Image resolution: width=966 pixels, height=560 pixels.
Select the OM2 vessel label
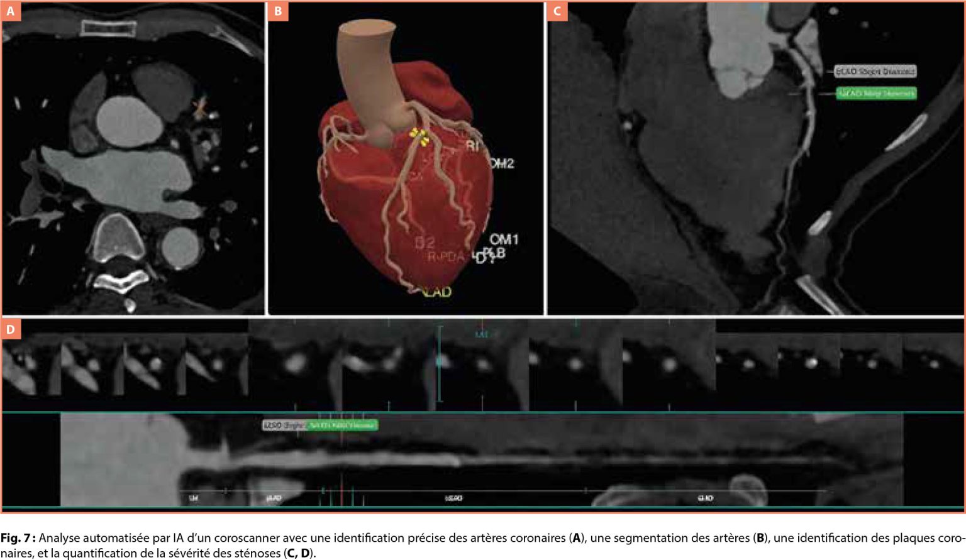(x=502, y=163)
